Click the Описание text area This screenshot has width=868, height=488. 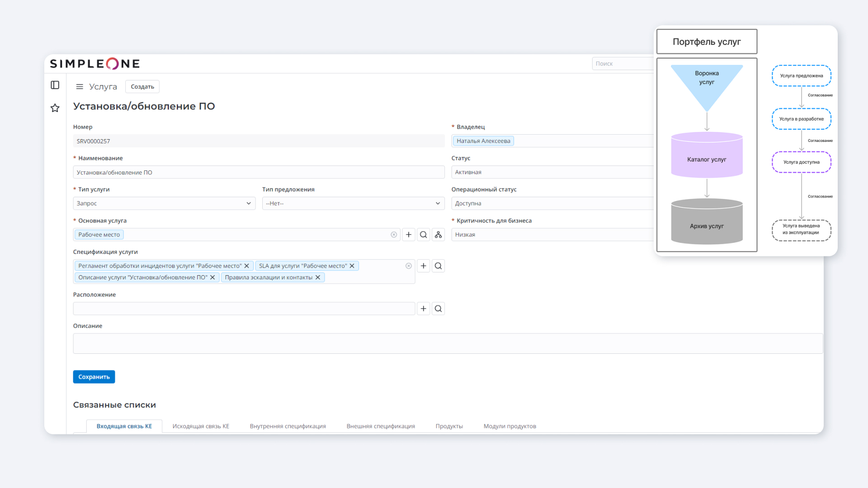448,343
